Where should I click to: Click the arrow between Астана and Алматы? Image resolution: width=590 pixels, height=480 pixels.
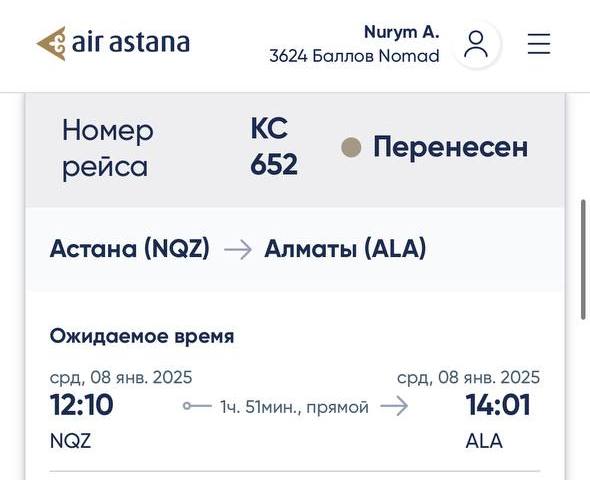click(x=237, y=249)
